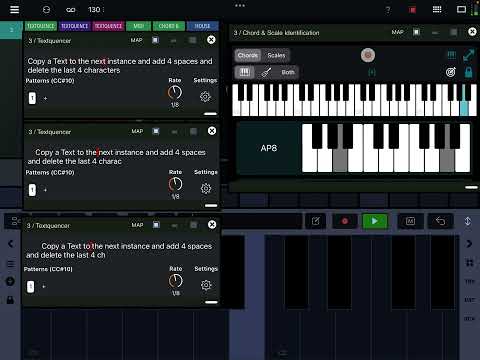Open Settings gear in bottom Textquencer window
480x360 pixels.
pyautogui.click(x=206, y=285)
